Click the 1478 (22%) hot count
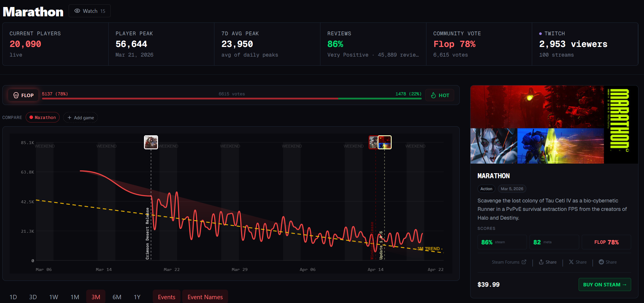Viewport: 644px width, 303px height. click(x=408, y=94)
